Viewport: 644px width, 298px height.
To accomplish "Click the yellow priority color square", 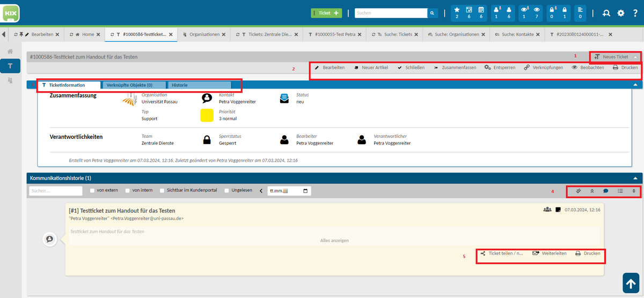I will tap(207, 115).
